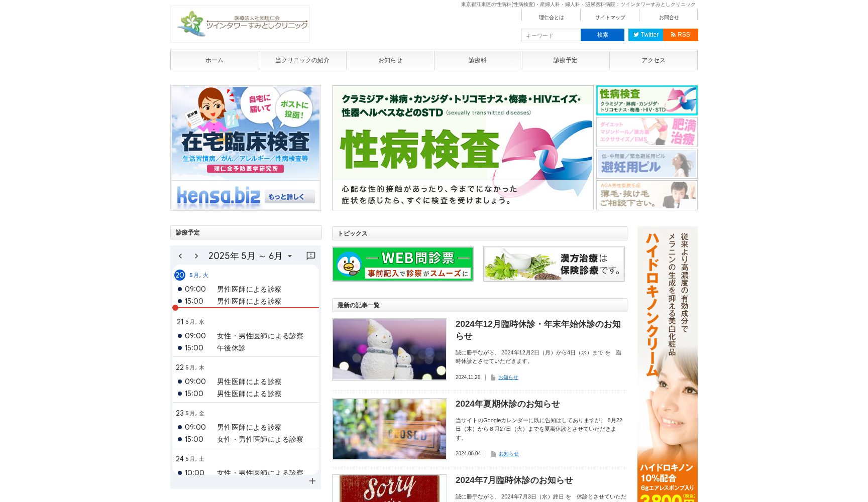Image resolution: width=868 pixels, height=502 pixels.
Task: Click the Twitter icon in the header
Action: click(x=645, y=35)
